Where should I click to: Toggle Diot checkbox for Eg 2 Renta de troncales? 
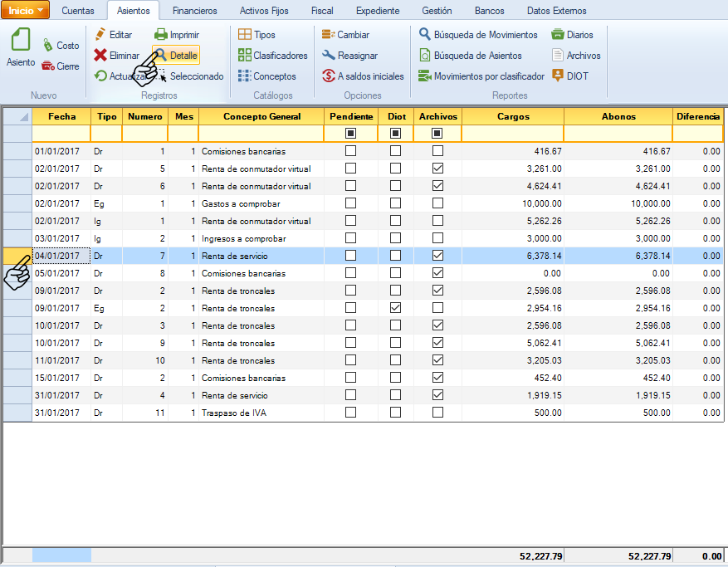point(395,308)
